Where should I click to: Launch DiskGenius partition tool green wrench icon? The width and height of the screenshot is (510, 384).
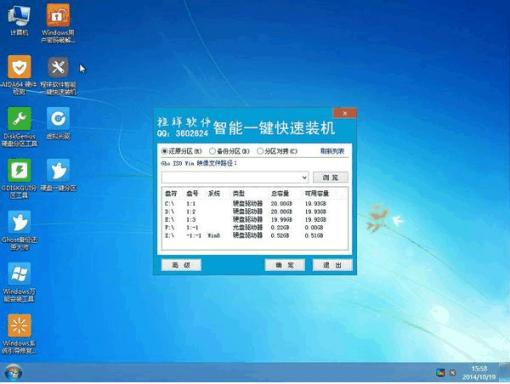click(19, 127)
